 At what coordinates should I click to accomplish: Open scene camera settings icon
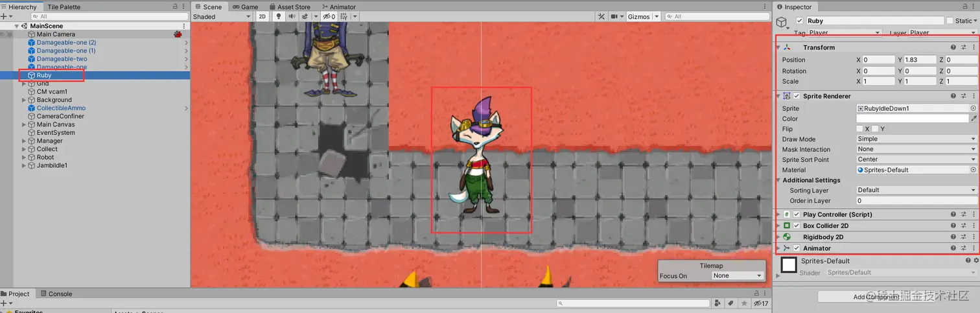(x=615, y=17)
